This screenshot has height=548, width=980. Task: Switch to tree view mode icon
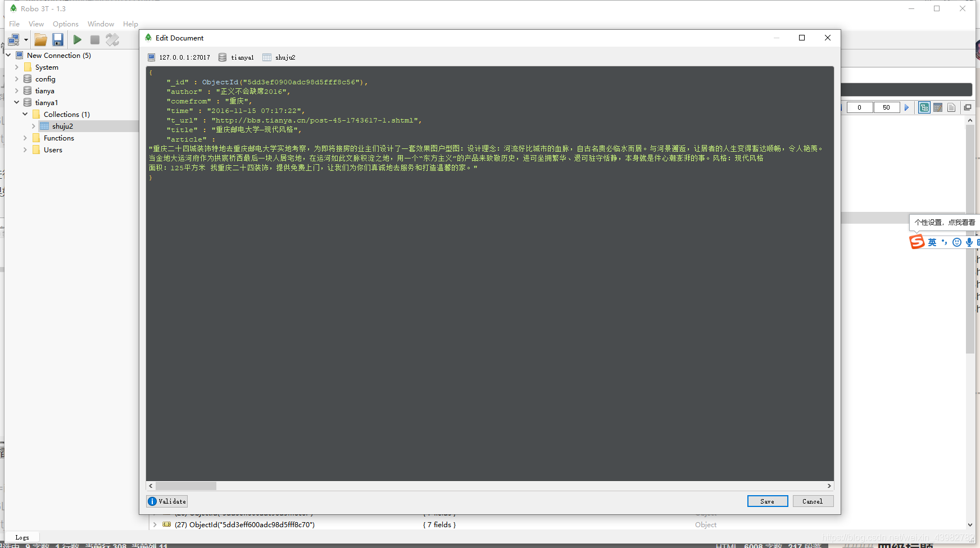[x=924, y=107]
